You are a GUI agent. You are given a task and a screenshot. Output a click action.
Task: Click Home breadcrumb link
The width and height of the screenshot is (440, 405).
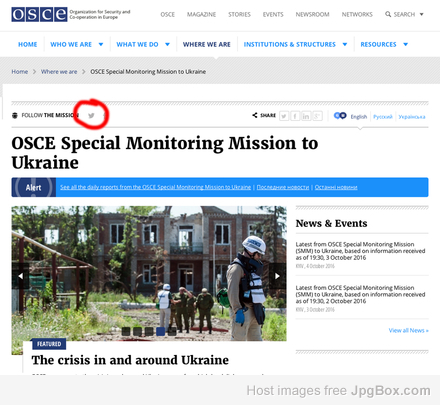pos(20,72)
